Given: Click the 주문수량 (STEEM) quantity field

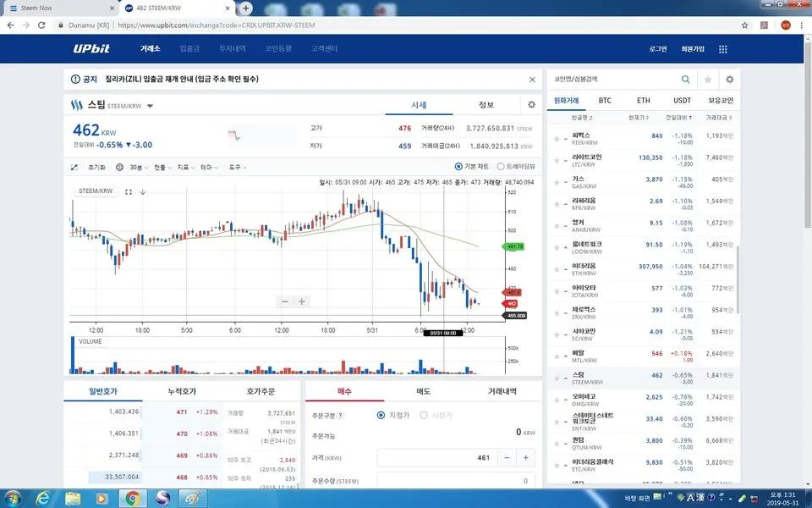Looking at the screenshot, I should [456, 481].
